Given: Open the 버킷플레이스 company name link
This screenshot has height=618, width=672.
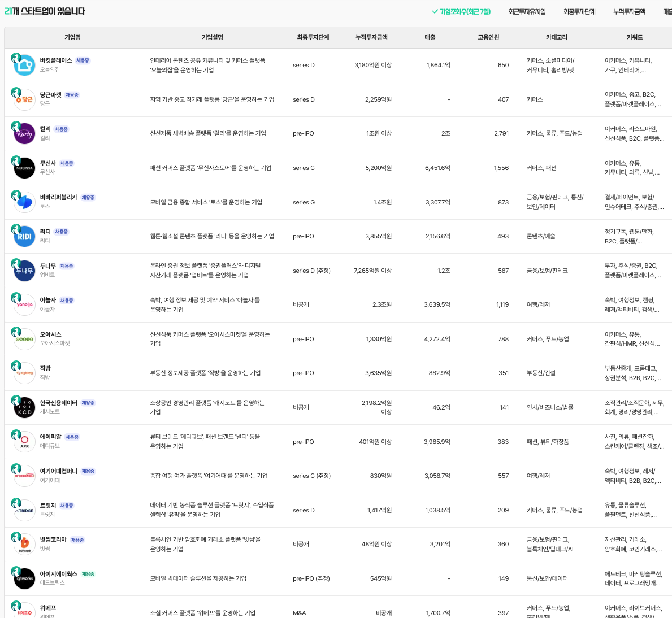Looking at the screenshot, I should pos(56,60).
